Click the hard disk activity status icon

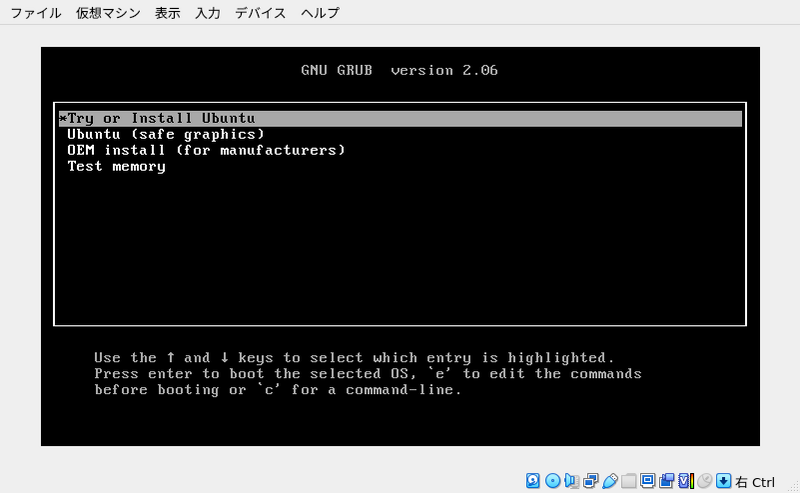(x=533, y=481)
